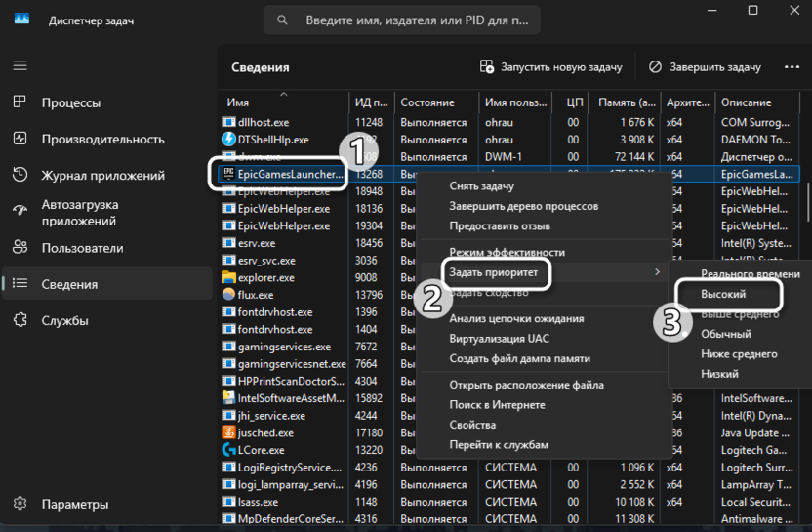The image size is (812, 532).
Task: Open the Производительность section icon
Action: pos(20,139)
